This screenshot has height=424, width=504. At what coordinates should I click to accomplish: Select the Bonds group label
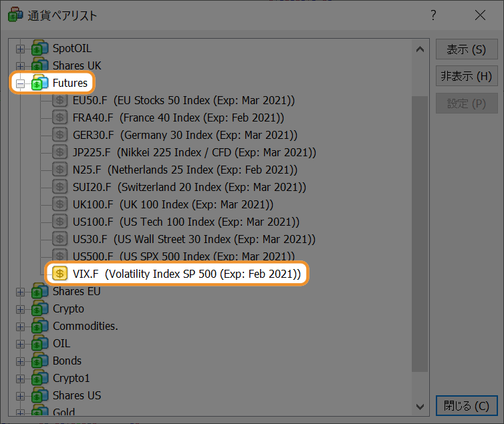coord(67,361)
